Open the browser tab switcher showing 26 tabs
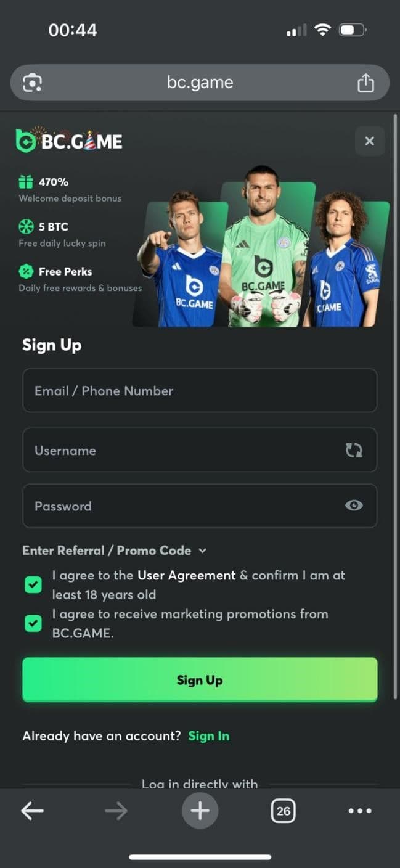Image resolution: width=400 pixels, height=868 pixels. [283, 811]
